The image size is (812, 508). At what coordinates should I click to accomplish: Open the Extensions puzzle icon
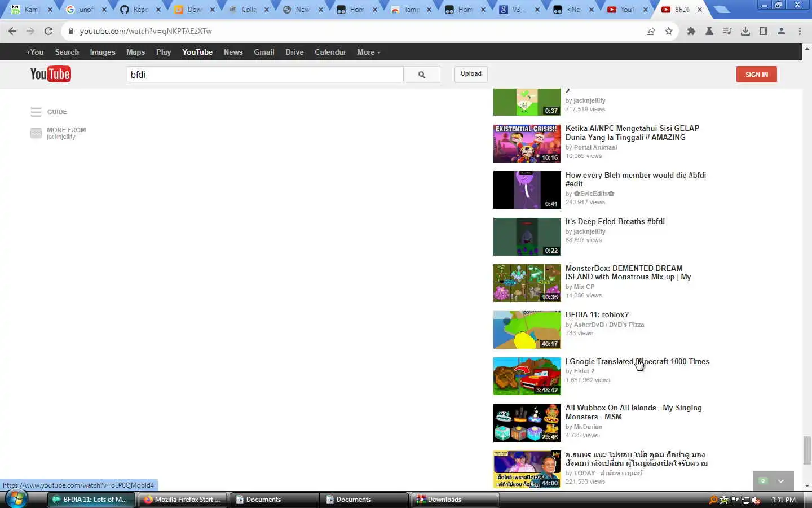691,31
